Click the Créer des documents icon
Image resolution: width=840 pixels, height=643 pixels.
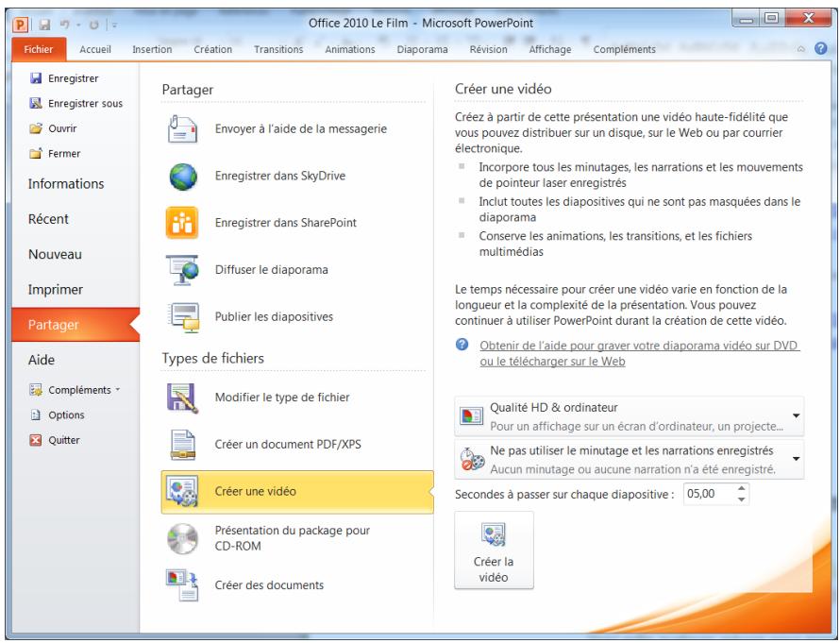(x=182, y=585)
